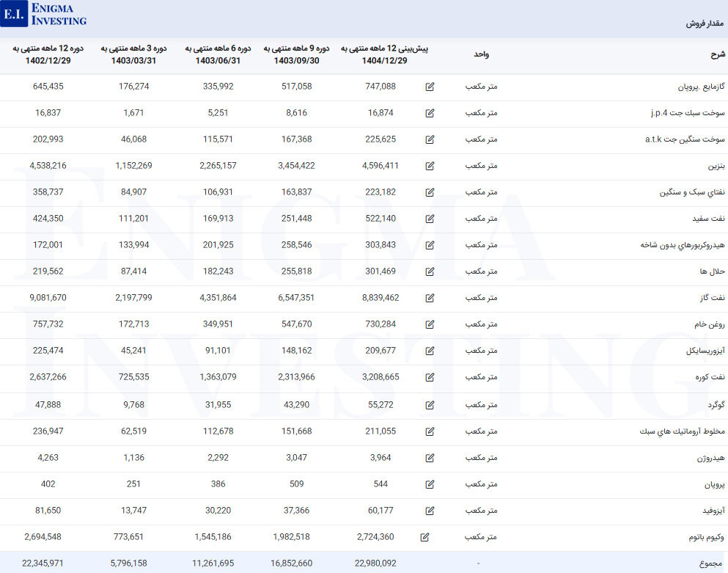728x573 pixels.
Task: Click the واحد column header
Action: click(481, 54)
